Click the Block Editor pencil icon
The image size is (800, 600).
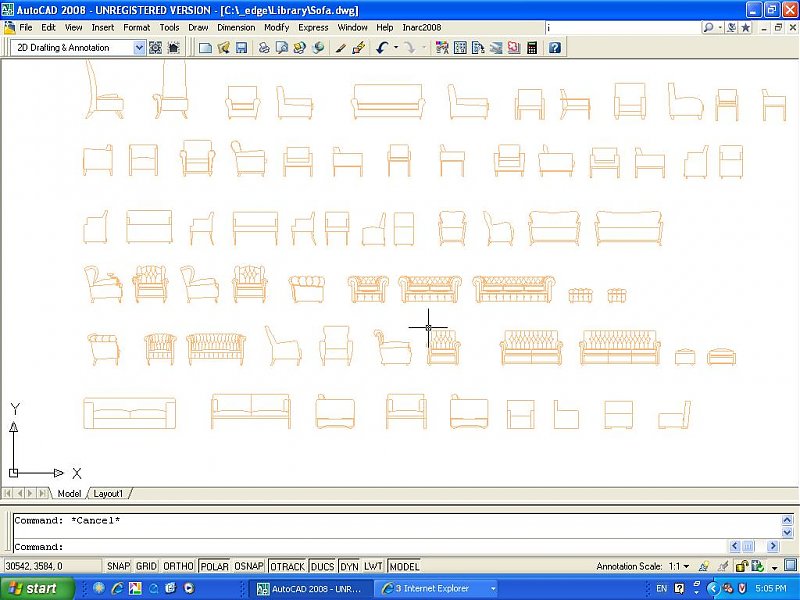pos(358,48)
